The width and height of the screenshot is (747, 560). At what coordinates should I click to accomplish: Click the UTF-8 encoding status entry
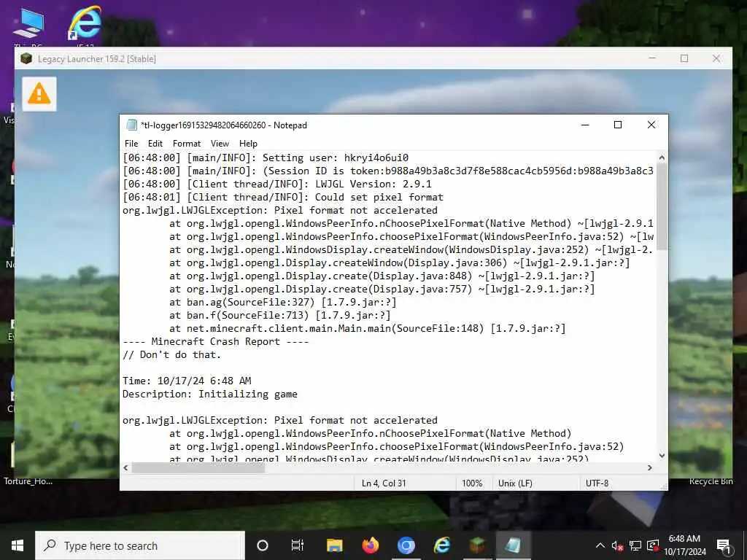[597, 483]
